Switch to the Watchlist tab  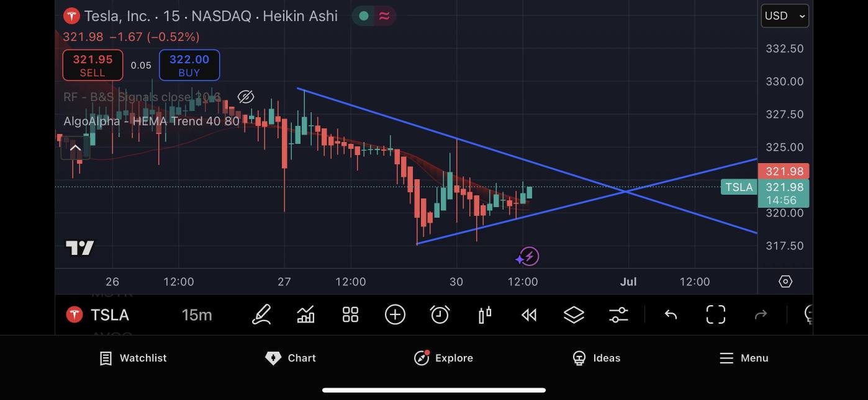pos(133,358)
